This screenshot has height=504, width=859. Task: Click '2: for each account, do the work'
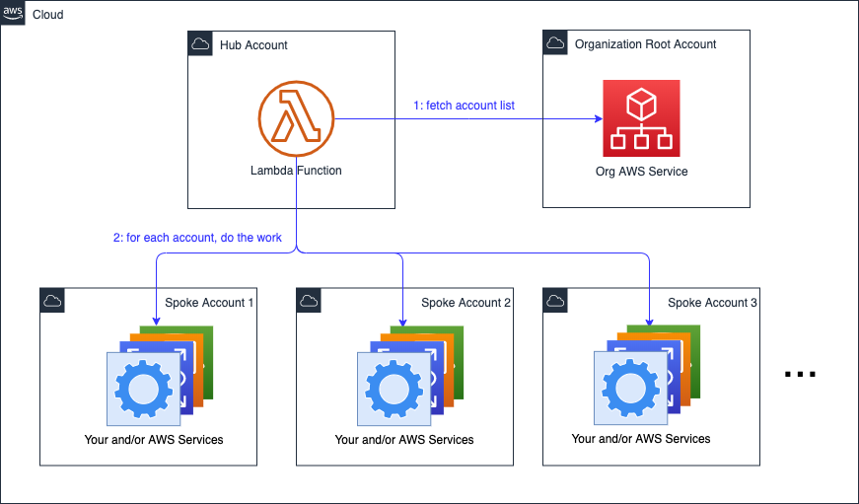[x=197, y=238]
